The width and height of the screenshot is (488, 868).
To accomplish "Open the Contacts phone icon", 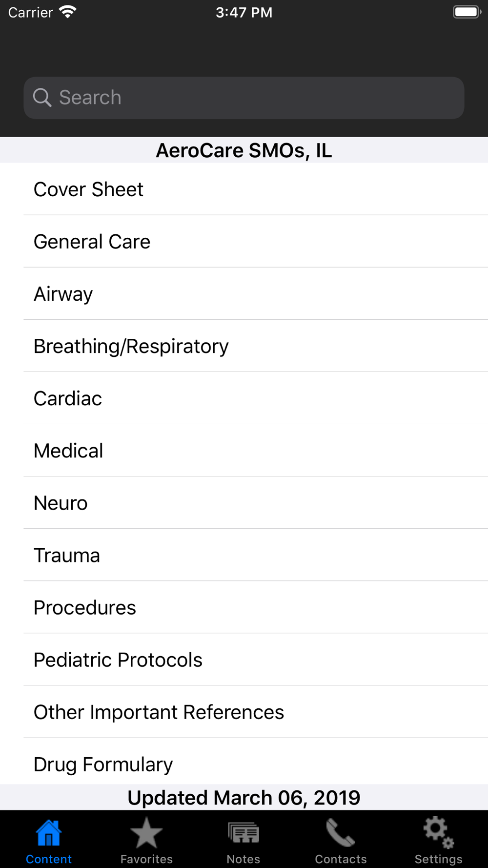I will 341,833.
